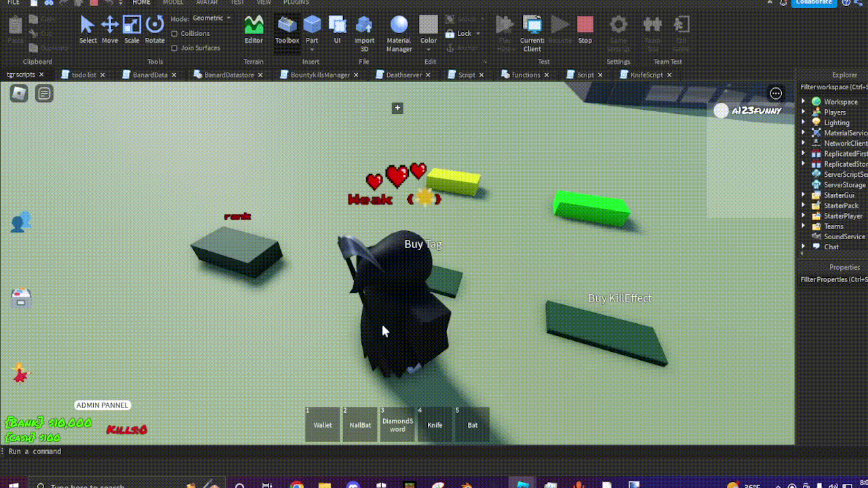This screenshot has width=868, height=488.
Task: Expand the Workspace tree node
Action: 804,102
